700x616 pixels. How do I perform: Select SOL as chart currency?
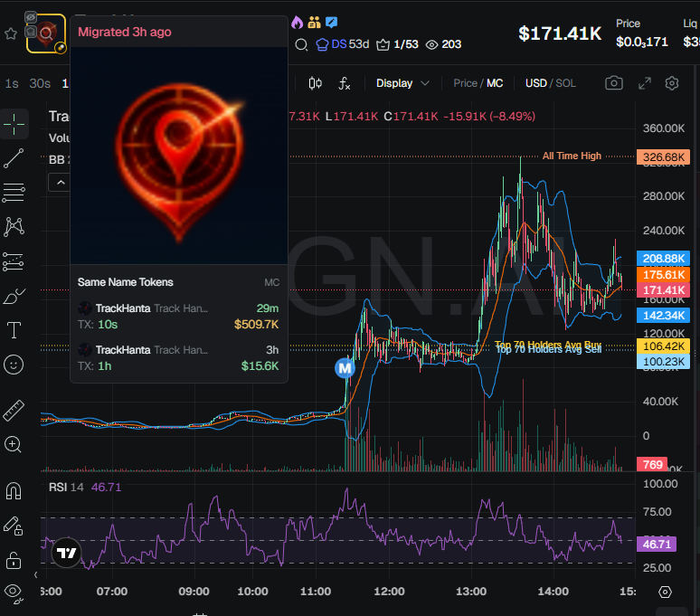565,83
